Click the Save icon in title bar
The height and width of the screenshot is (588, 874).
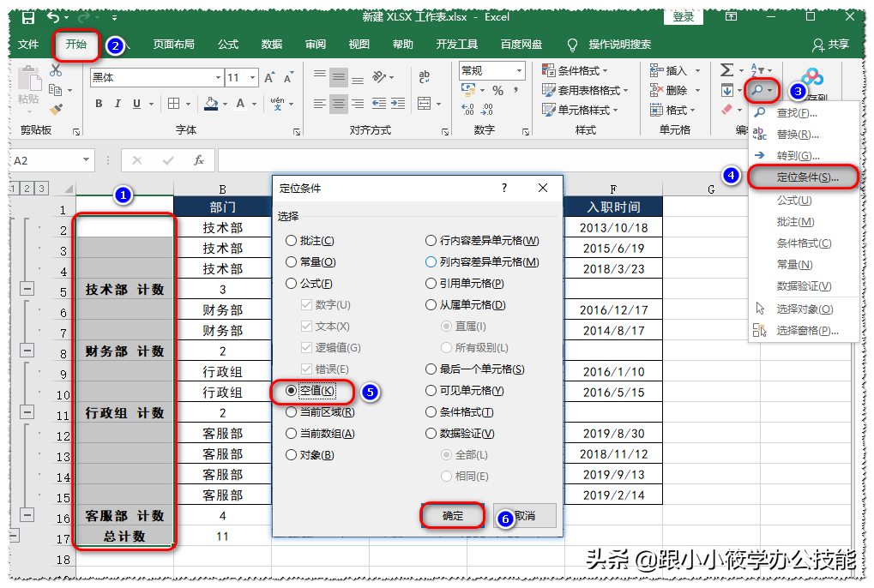(x=27, y=17)
